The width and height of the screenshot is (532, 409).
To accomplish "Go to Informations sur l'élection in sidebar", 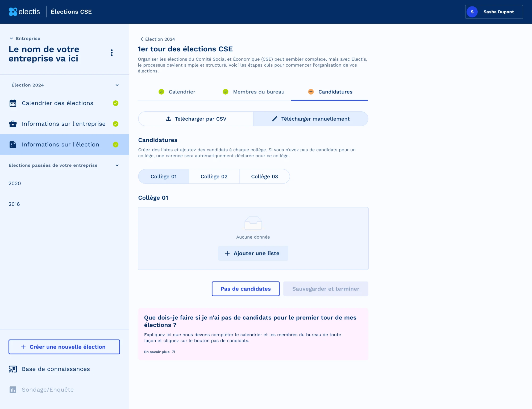I will [x=64, y=145].
